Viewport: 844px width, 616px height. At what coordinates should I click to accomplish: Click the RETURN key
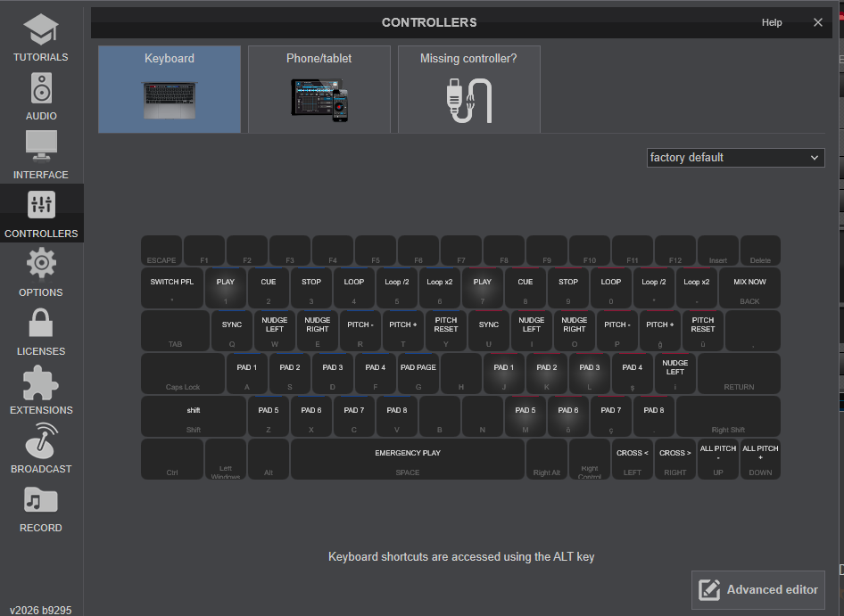tap(739, 374)
